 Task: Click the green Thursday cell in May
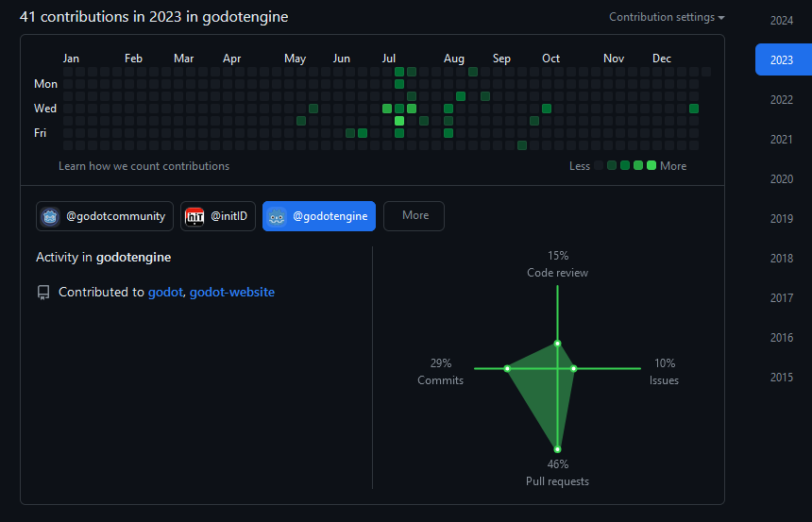pyautogui.click(x=301, y=121)
